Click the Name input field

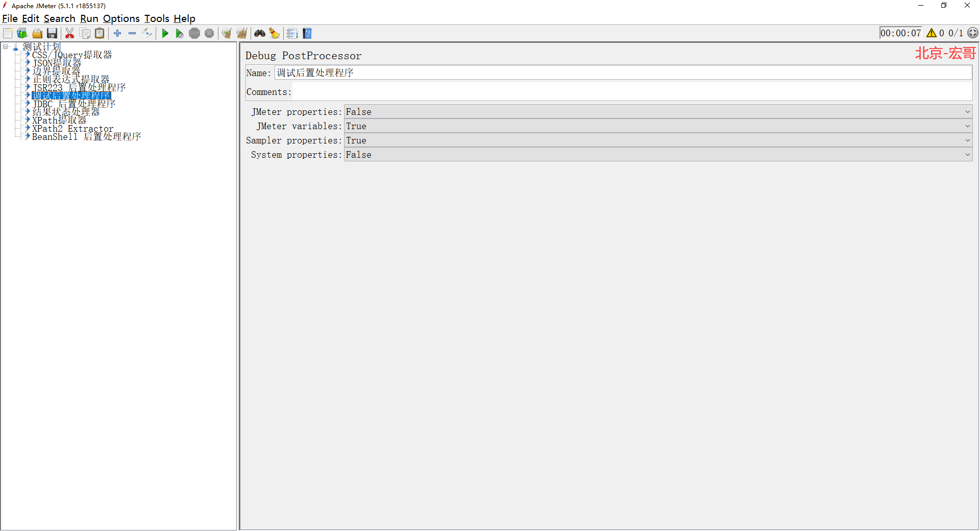point(623,73)
